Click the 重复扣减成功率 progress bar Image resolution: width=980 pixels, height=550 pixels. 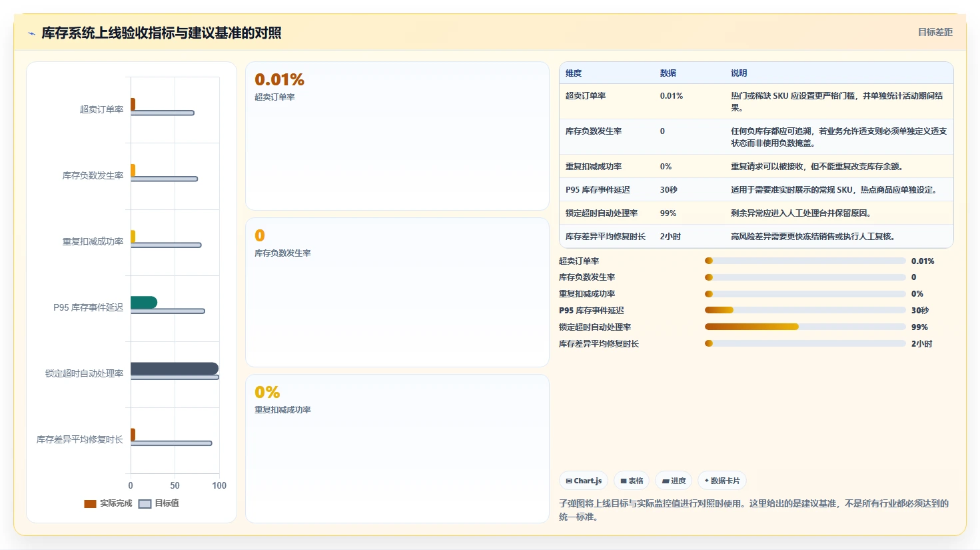click(x=805, y=294)
